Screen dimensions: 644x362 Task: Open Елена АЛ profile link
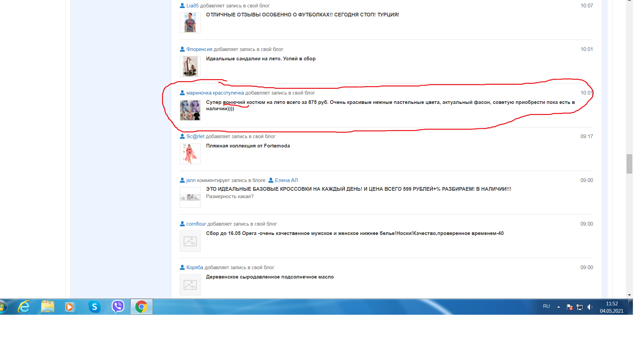point(286,180)
